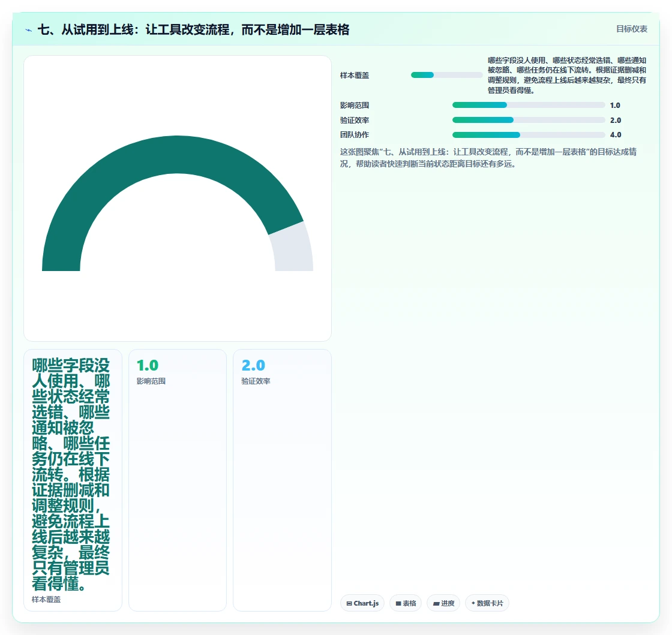Click the value 1.0 beside the 影响范围 bar

click(615, 106)
